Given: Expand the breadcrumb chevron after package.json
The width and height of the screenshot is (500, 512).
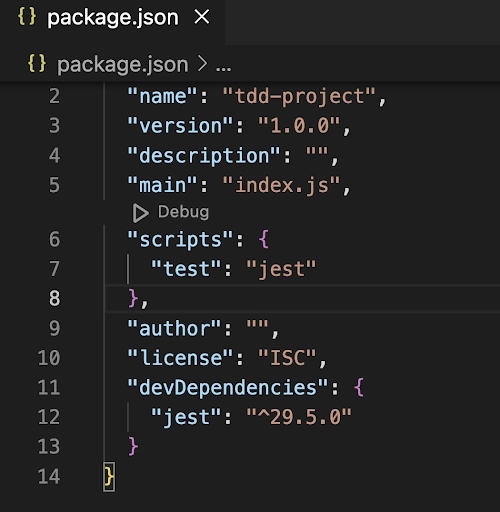Looking at the screenshot, I should (x=202, y=63).
